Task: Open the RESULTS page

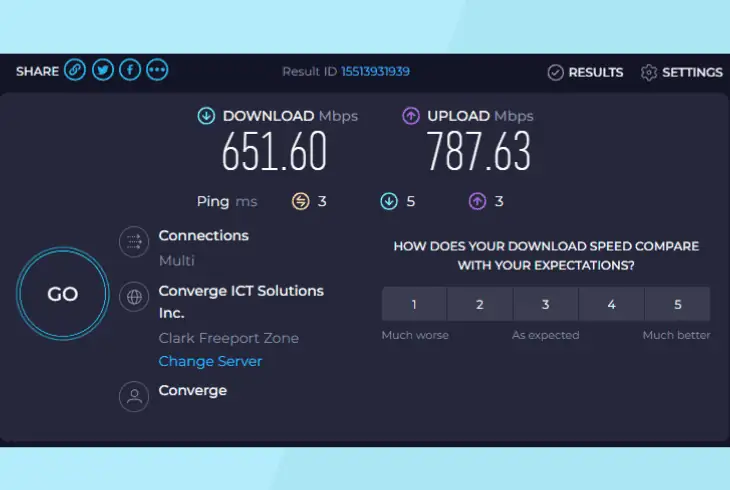Action: [x=585, y=72]
